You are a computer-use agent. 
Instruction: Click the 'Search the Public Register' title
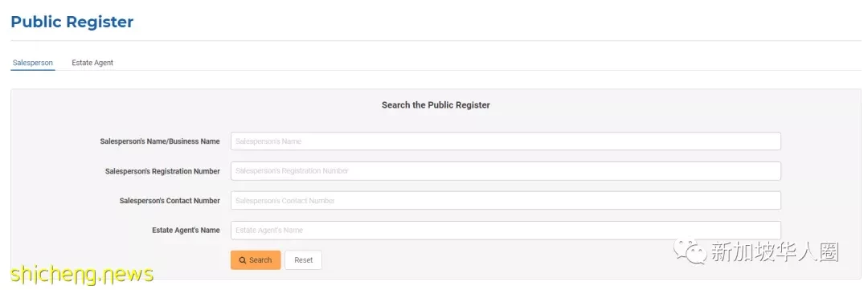(436, 105)
